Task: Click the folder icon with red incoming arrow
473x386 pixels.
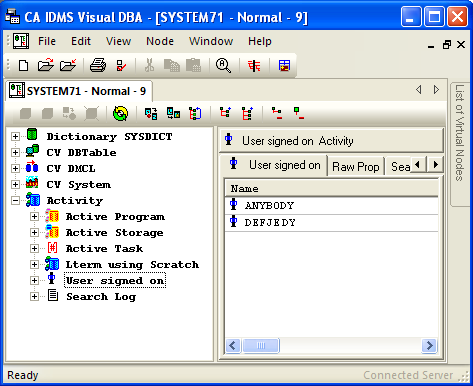Action: [68, 65]
